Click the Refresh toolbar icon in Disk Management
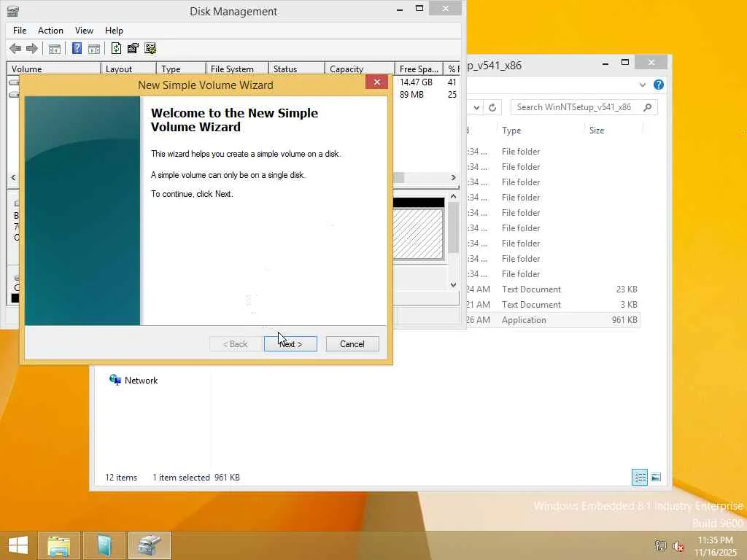This screenshot has height=560, width=747. [x=116, y=48]
